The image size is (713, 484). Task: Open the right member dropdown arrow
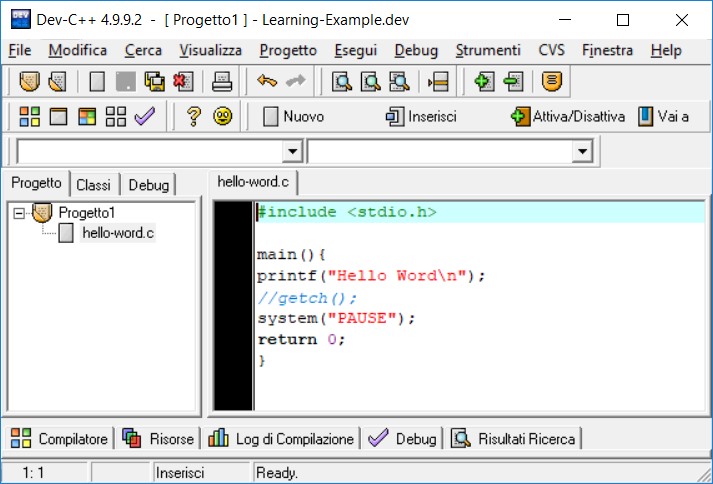click(x=582, y=151)
